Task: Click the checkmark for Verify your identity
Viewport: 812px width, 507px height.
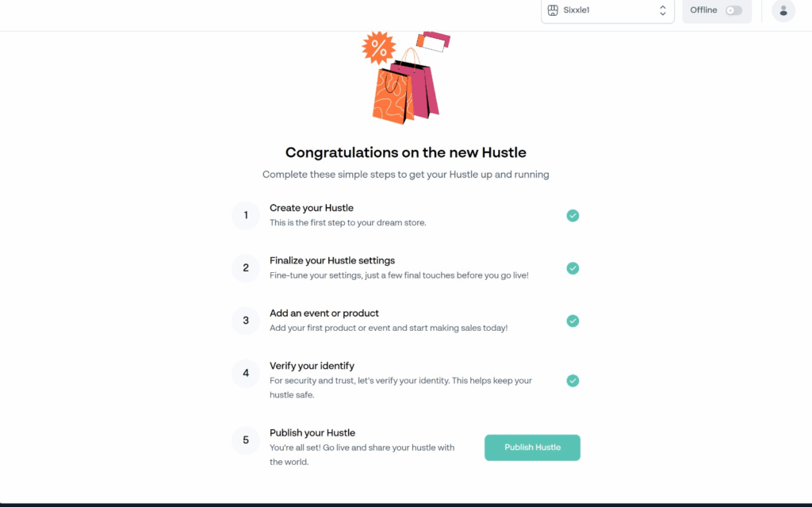Action: coord(573,381)
